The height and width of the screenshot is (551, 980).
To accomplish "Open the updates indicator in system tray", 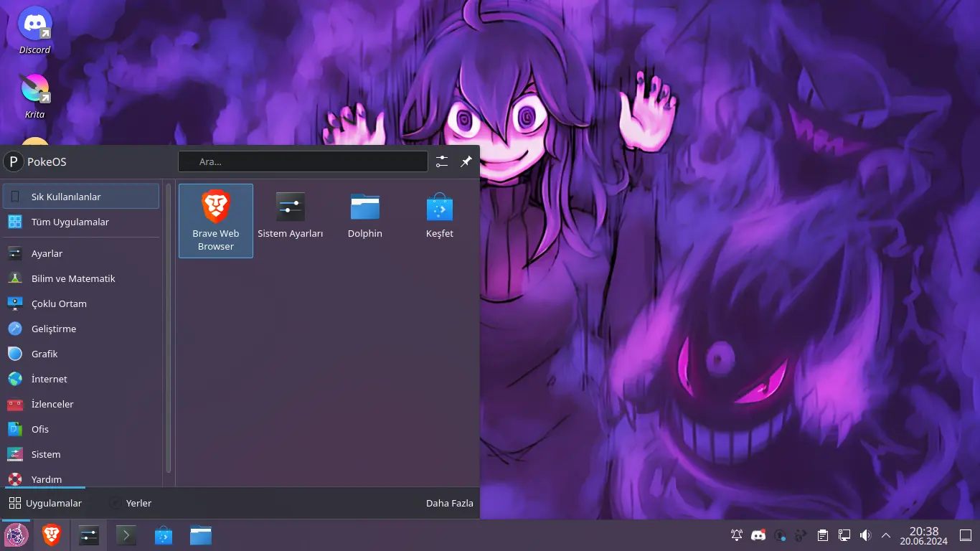I will point(780,535).
